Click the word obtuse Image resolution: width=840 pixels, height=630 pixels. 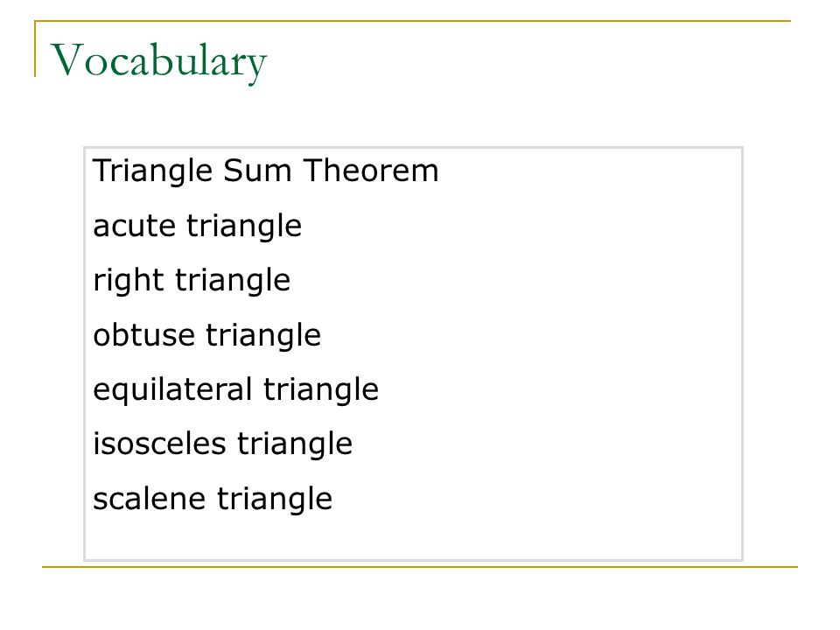[143, 335]
